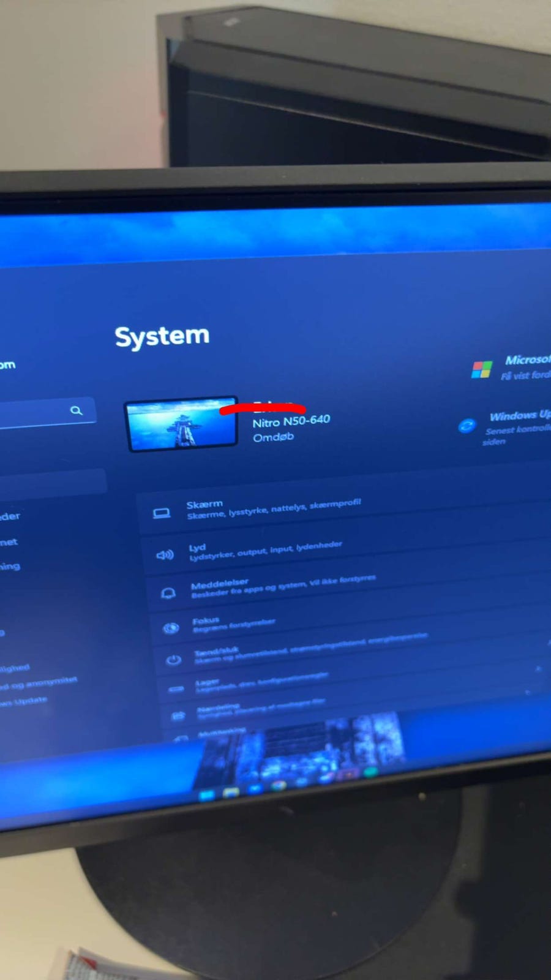
Task: Open the Skærm row title
Action: 204,505
